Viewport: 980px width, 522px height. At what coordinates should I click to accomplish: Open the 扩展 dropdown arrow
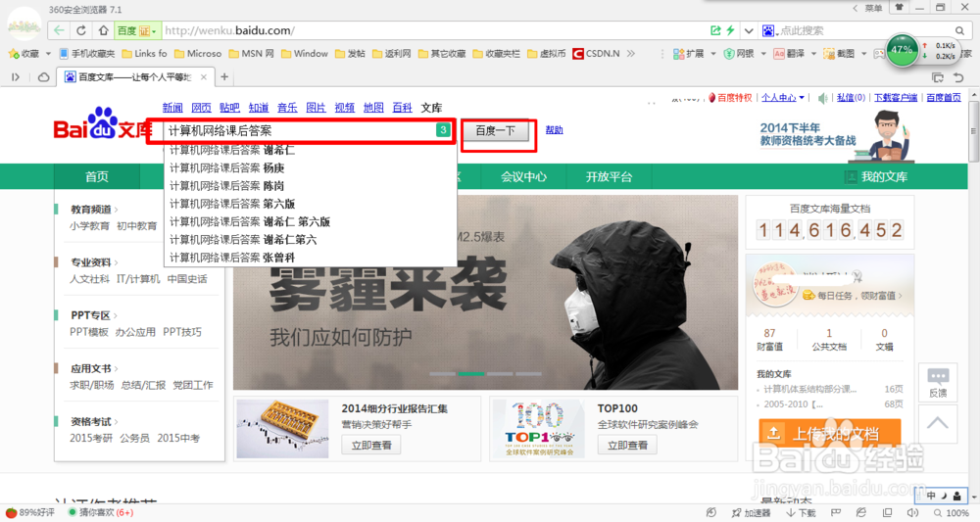pos(713,54)
